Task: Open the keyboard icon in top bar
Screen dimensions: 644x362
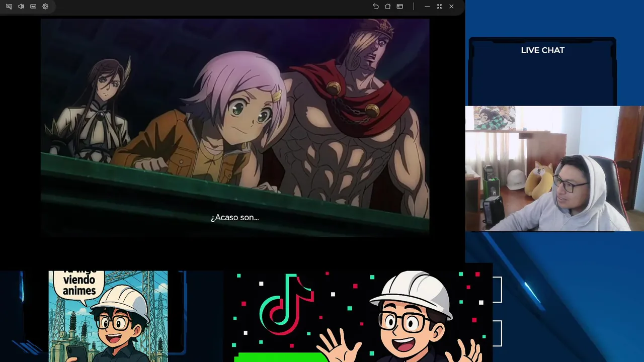Action: 33,7
